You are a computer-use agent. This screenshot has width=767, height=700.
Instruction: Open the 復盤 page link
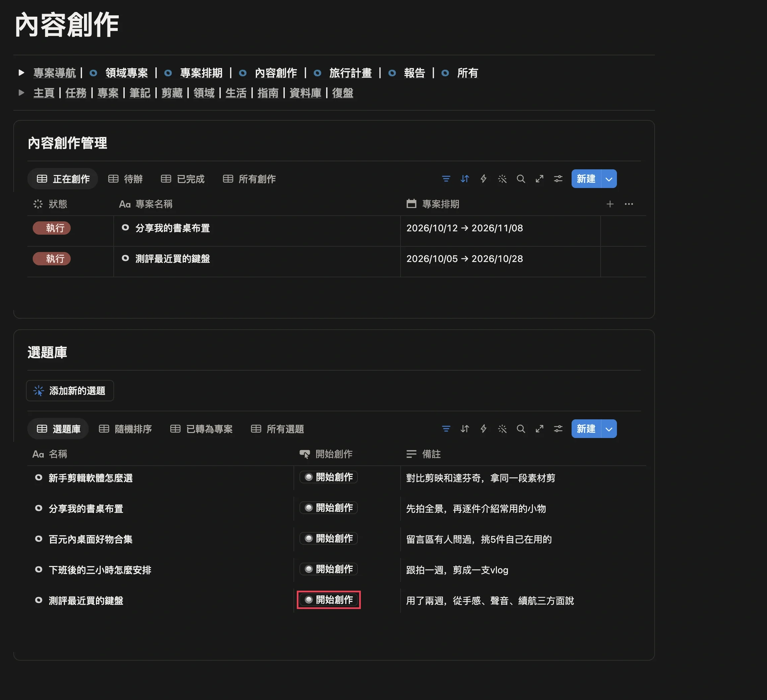point(342,93)
